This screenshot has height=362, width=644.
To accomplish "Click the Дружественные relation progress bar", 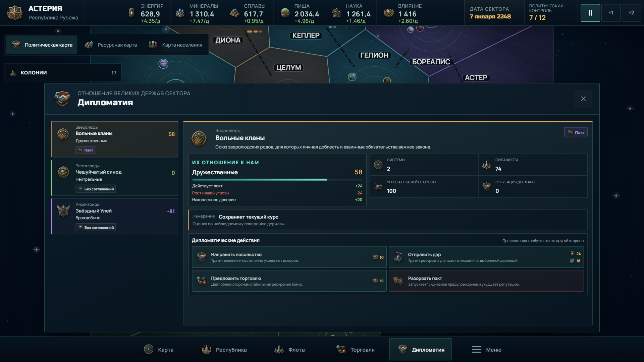I will coord(277,180).
